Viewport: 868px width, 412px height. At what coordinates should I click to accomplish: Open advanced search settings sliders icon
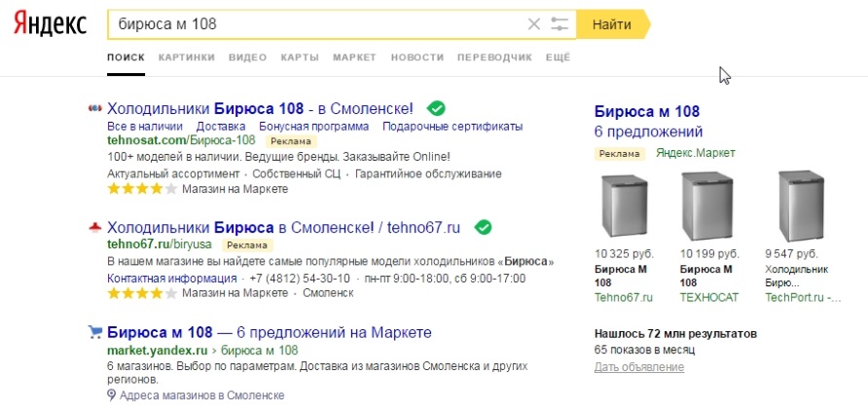[x=560, y=24]
